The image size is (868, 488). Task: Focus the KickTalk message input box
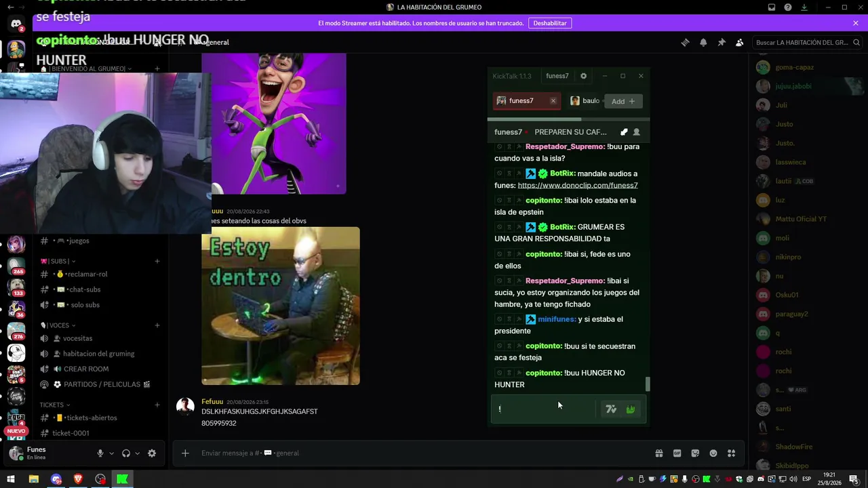[543, 409]
